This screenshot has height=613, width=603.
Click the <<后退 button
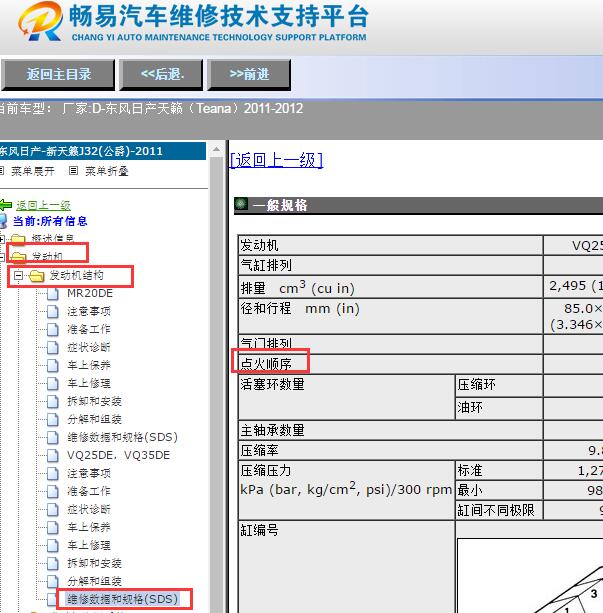point(162,75)
